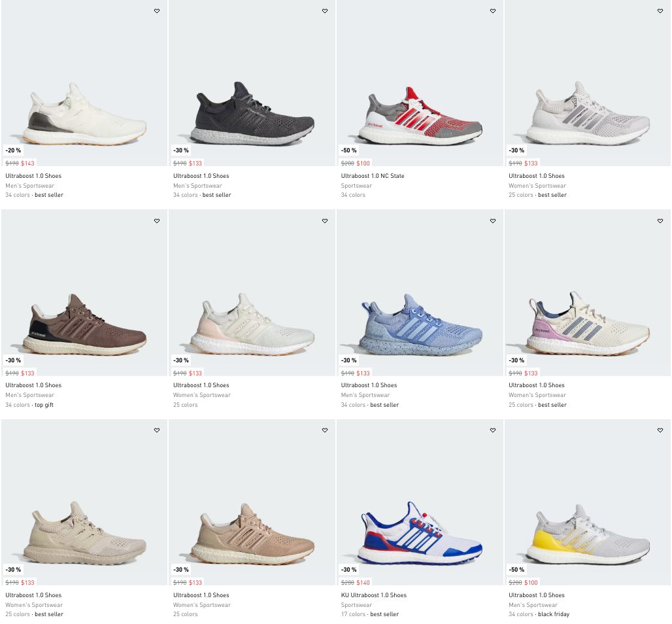
Task: Wishlist the Ultraboost 1.0 NC State shoe
Action: [x=493, y=11]
